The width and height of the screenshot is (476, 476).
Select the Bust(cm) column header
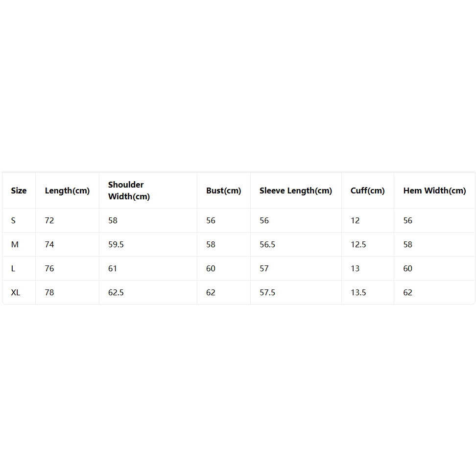pyautogui.click(x=223, y=190)
